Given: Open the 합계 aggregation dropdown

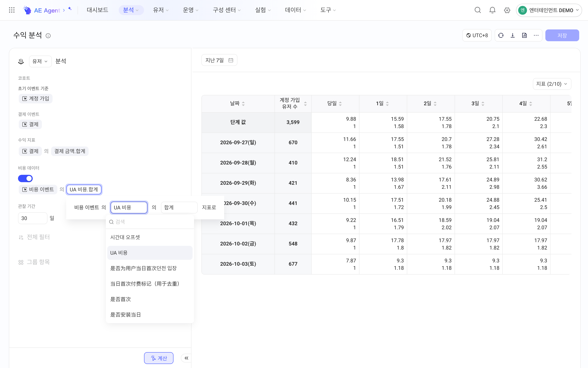Looking at the screenshot, I should pos(179,207).
